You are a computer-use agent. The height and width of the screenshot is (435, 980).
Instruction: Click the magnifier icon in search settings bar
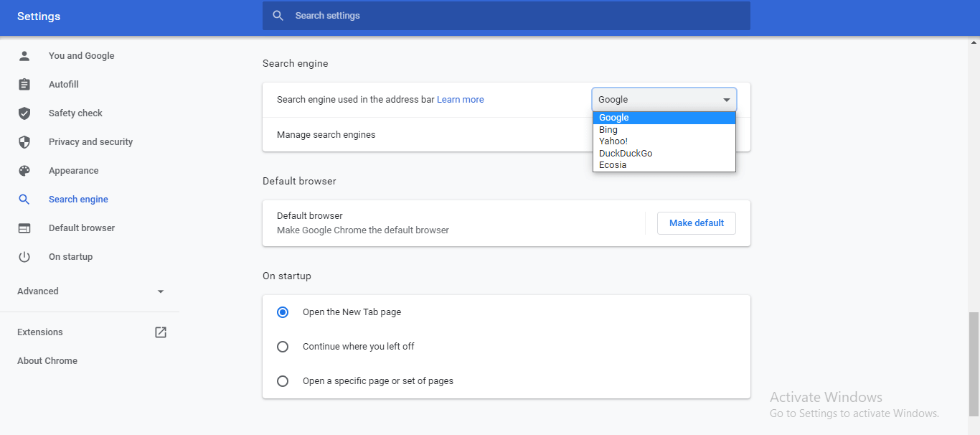click(x=278, y=16)
